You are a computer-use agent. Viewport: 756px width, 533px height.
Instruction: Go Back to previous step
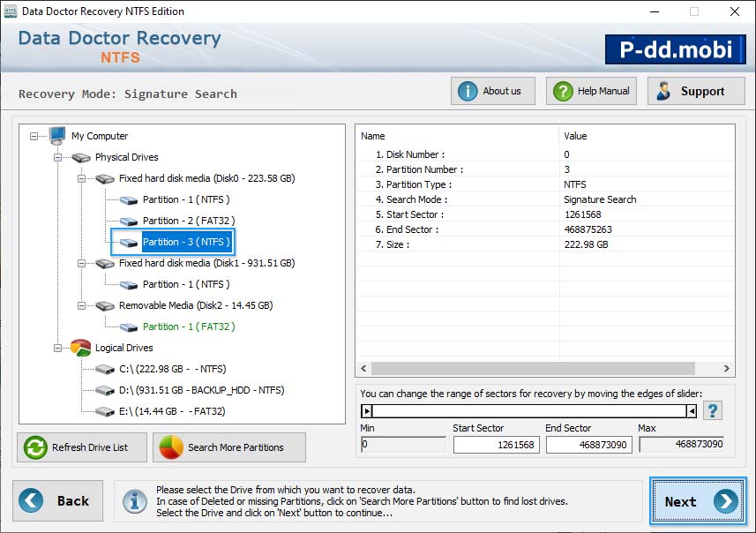point(58,500)
